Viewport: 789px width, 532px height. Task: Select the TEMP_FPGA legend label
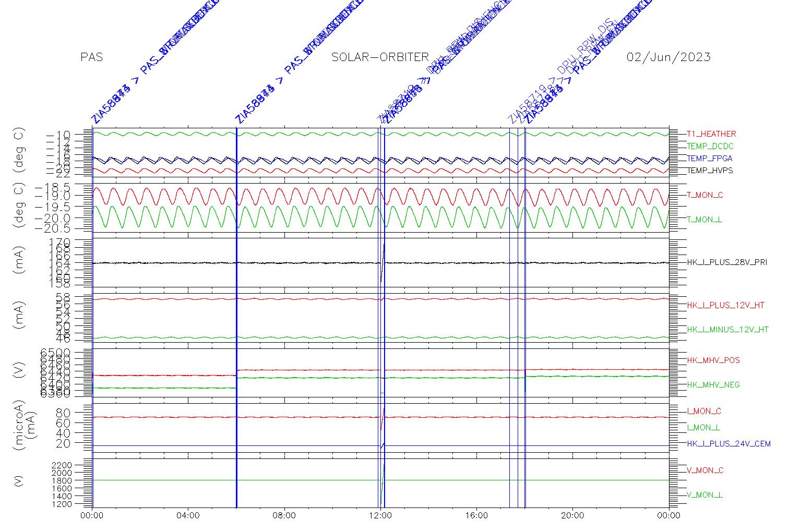point(710,159)
